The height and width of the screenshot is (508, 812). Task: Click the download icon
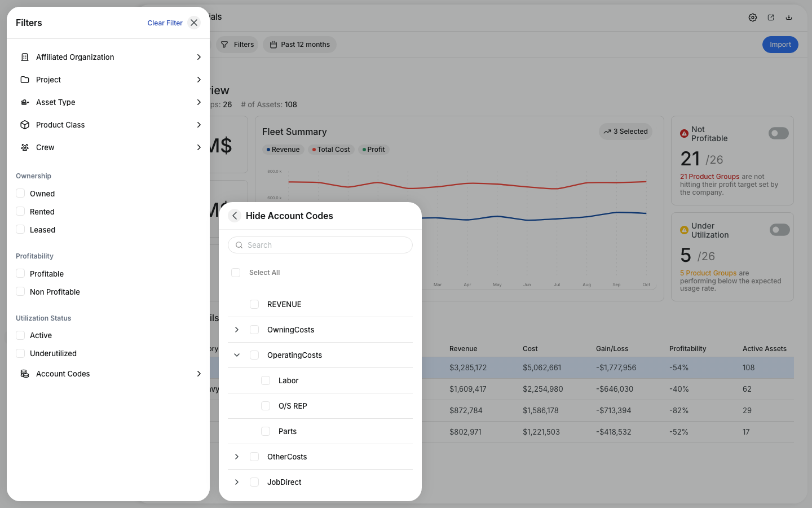click(x=789, y=17)
